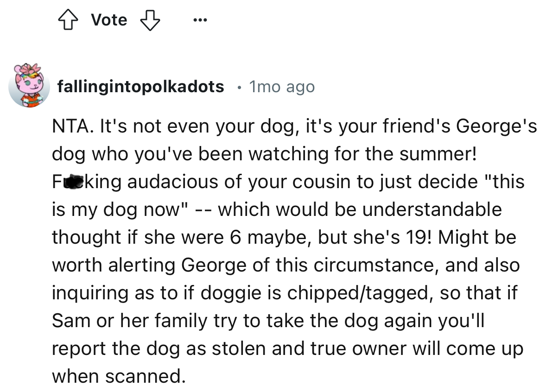Open fallingintopolkadots' pink cat avatar
546x392 pixels.
[29, 86]
